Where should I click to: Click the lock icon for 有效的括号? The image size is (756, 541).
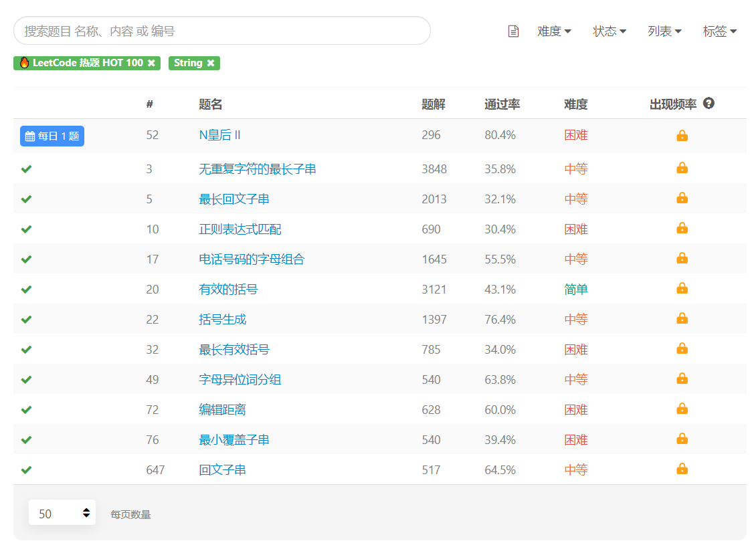coord(682,289)
